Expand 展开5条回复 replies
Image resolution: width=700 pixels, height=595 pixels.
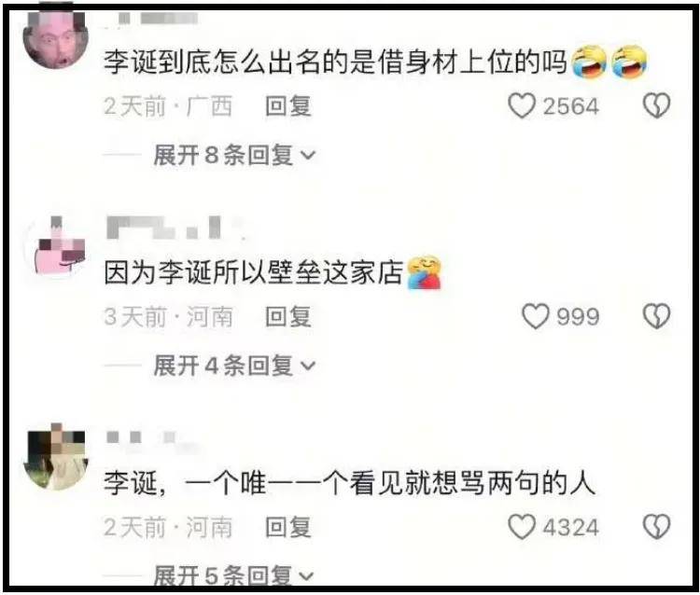[233, 574]
